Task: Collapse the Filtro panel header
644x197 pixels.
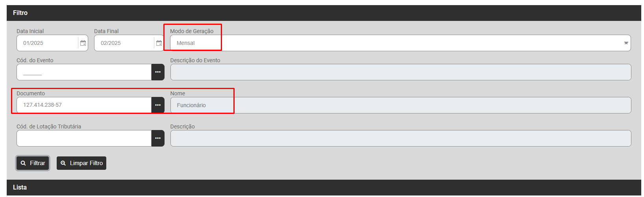Action: 324,13
